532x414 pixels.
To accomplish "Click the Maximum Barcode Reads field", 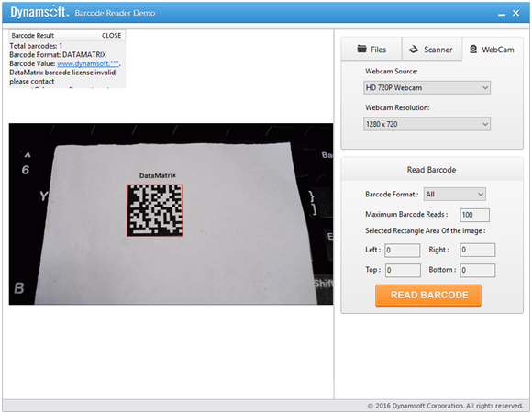I will [474, 215].
